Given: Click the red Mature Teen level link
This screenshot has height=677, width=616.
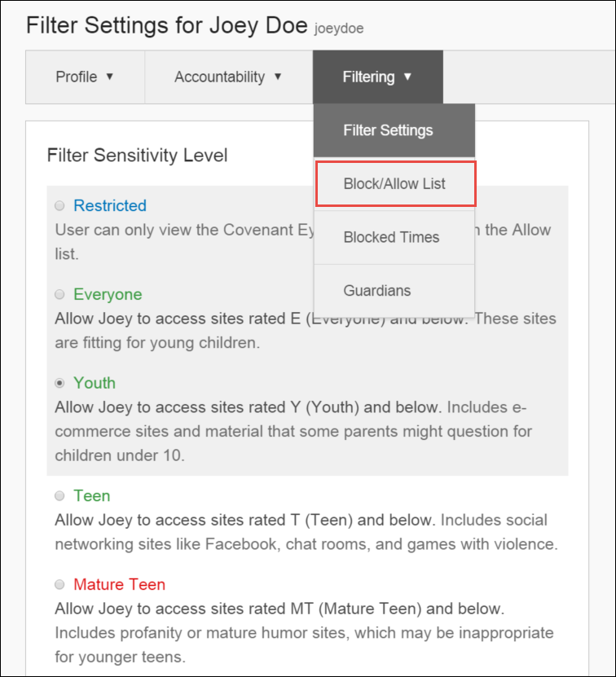Looking at the screenshot, I should pyautogui.click(x=119, y=585).
